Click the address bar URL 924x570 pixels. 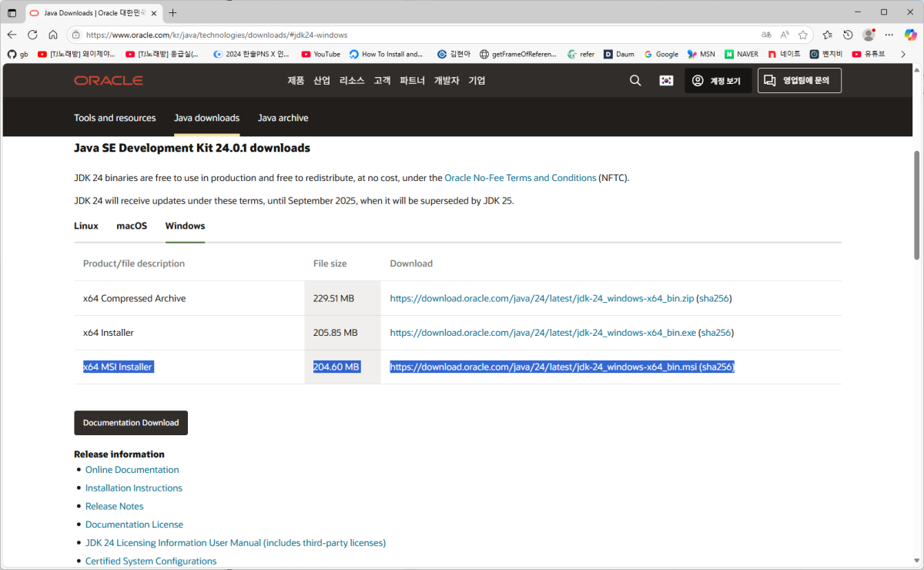216,35
